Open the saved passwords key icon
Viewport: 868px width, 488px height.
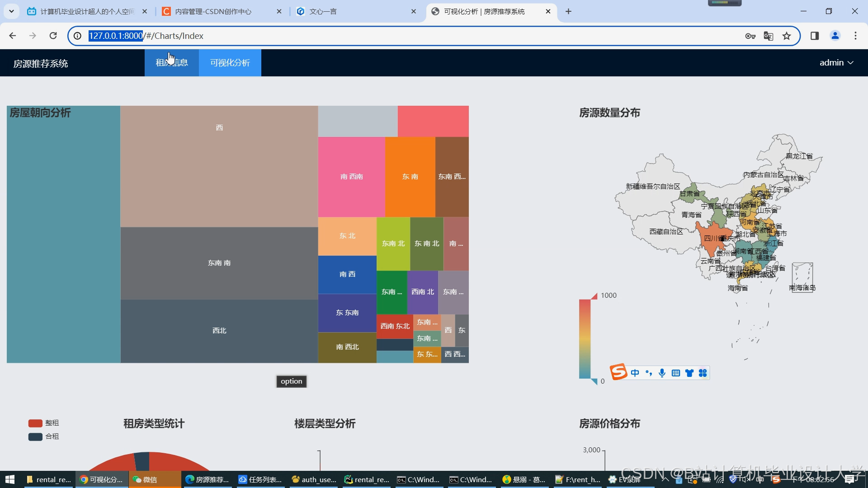coord(750,36)
